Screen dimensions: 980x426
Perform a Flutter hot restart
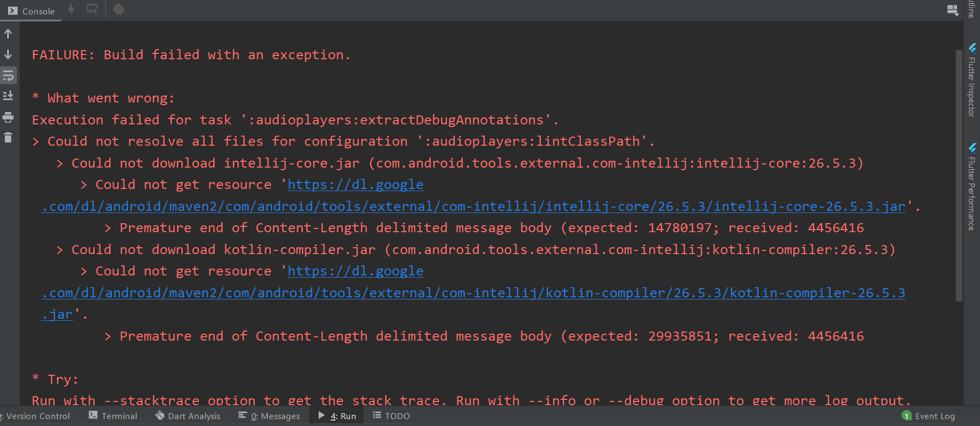(x=92, y=9)
